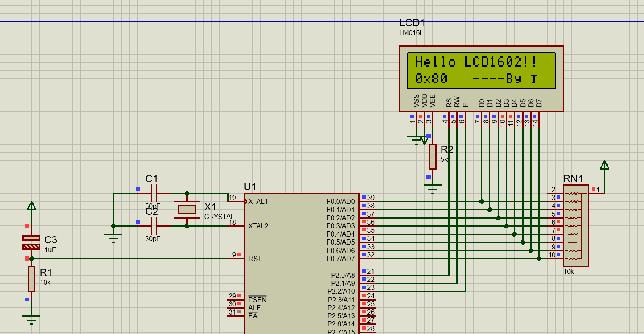Select resistor R1 10k symbol
644x334 pixels.
[31, 279]
